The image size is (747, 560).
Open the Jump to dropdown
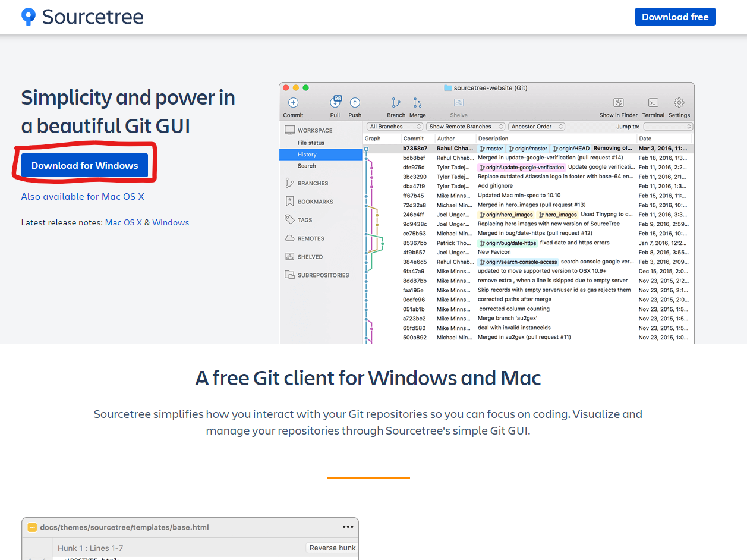point(668,127)
